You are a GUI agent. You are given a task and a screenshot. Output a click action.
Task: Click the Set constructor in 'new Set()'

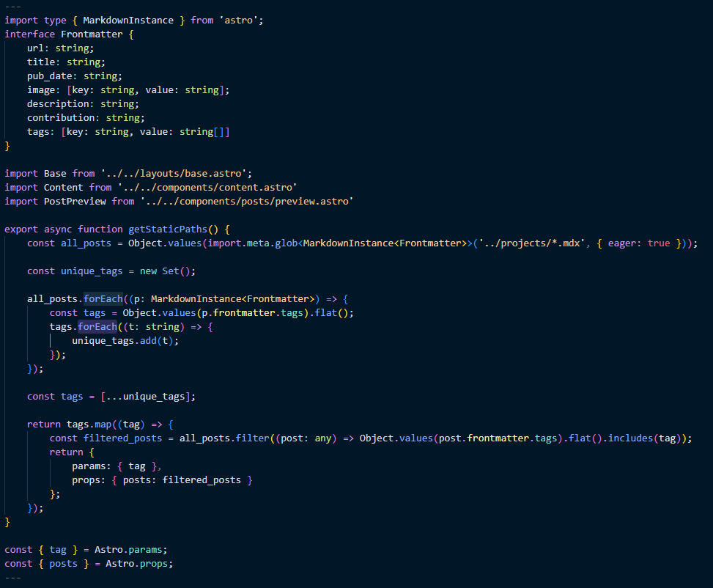[170, 271]
